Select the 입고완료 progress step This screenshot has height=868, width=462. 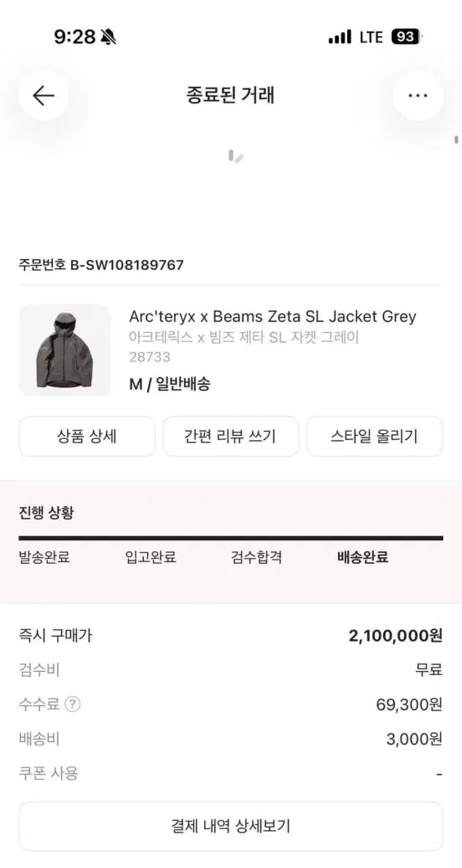150,557
